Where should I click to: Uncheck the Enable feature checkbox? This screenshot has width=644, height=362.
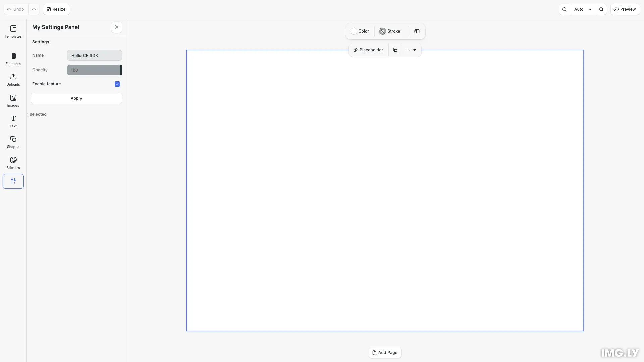tap(117, 84)
